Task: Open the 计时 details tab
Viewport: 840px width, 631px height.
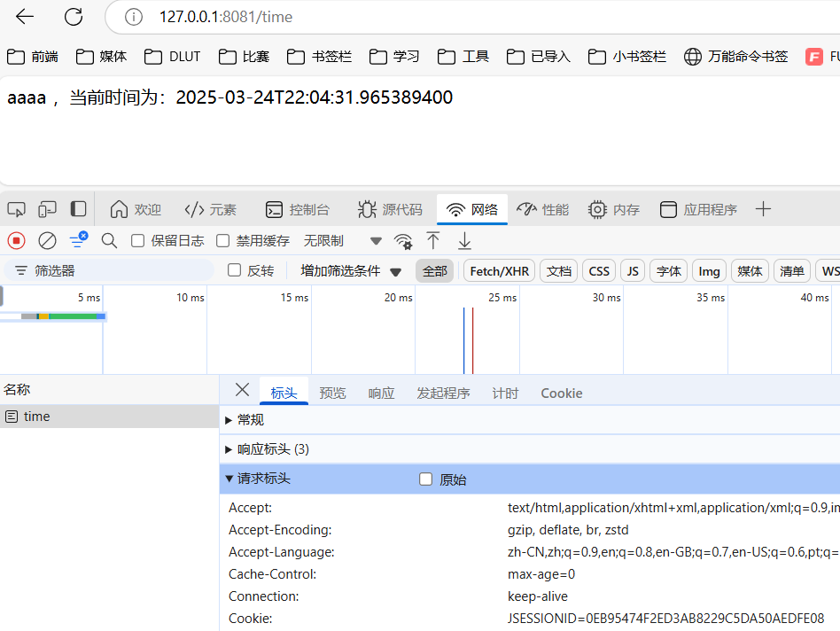Action: point(505,393)
